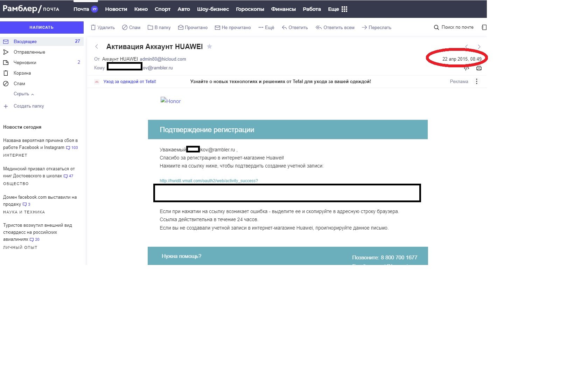Open the Ещё more actions menu

click(266, 27)
